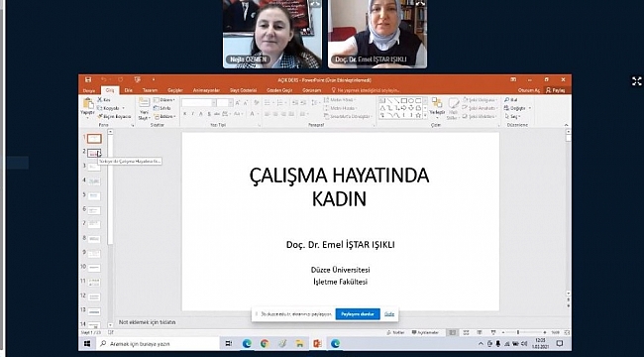Viewport: 644px width, 357px height.
Task: Click the Seç (Select) button
Action: (x=512, y=117)
